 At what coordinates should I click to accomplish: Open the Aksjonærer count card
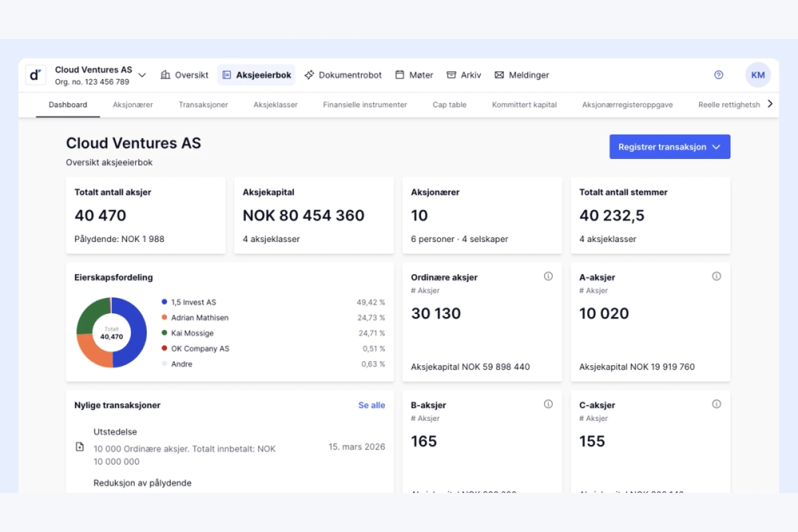[x=482, y=216]
